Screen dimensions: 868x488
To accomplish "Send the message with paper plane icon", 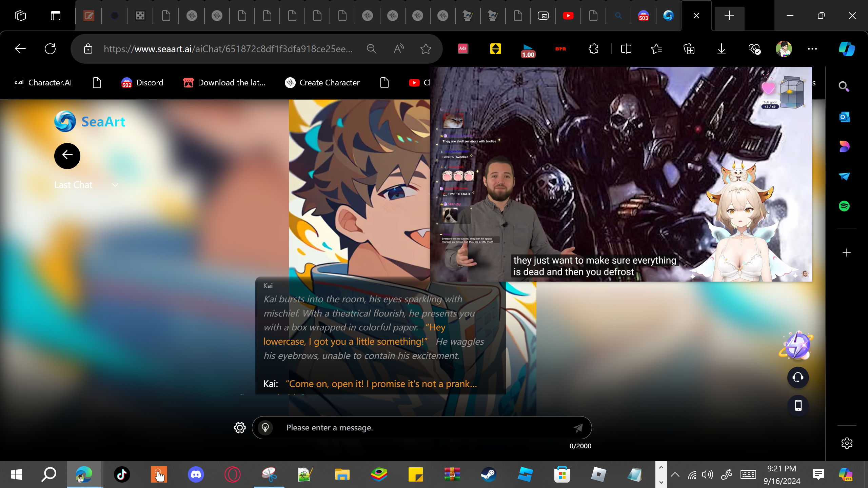I will pyautogui.click(x=578, y=428).
